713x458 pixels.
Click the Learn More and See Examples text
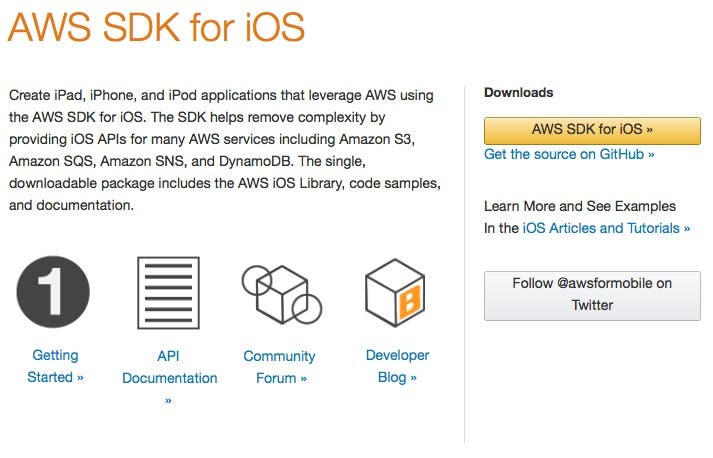coord(579,206)
